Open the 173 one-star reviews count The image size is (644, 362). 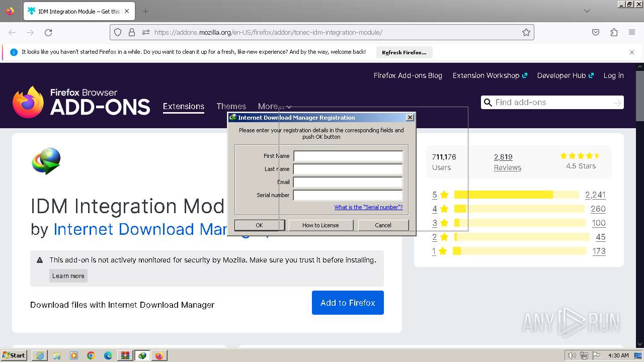click(599, 251)
